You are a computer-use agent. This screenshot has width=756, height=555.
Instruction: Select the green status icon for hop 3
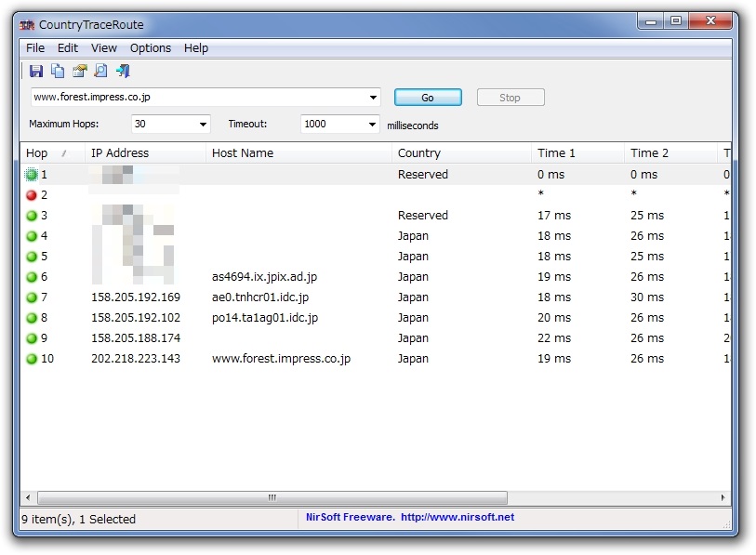[x=32, y=216]
